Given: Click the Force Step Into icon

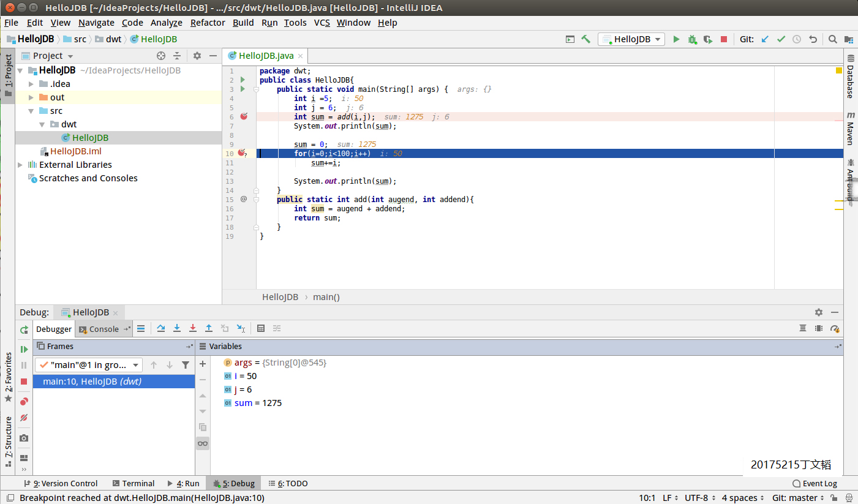Looking at the screenshot, I should (193, 328).
